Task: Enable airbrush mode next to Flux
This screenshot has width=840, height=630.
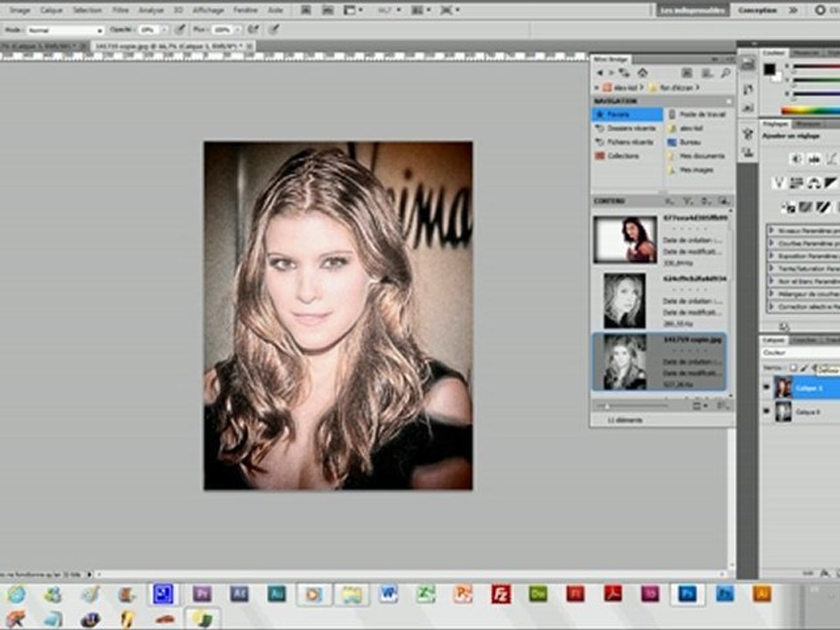Action: (254, 30)
